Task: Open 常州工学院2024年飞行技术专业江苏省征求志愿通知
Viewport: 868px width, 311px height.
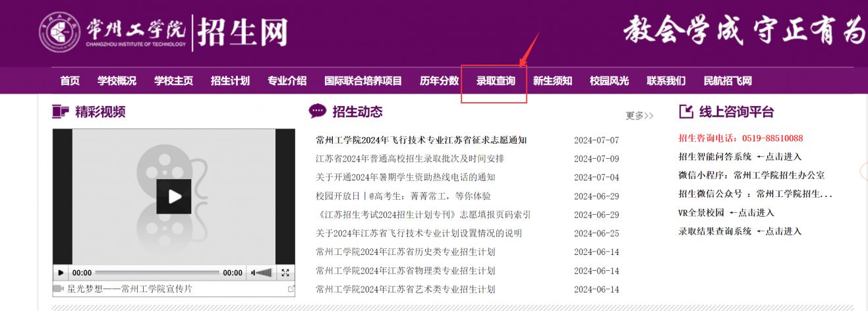Action: point(421,140)
